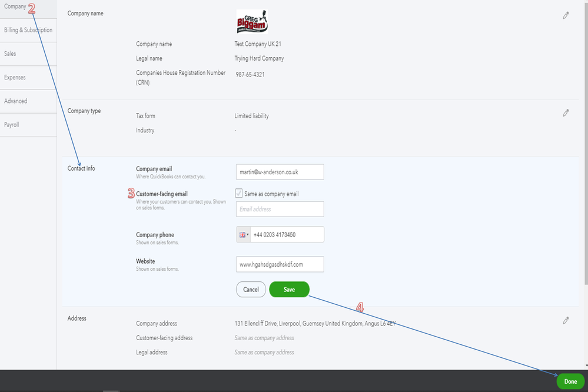The width and height of the screenshot is (588, 392).
Task: Click the Customer-facing address 'Same as company address'
Action: (x=264, y=338)
